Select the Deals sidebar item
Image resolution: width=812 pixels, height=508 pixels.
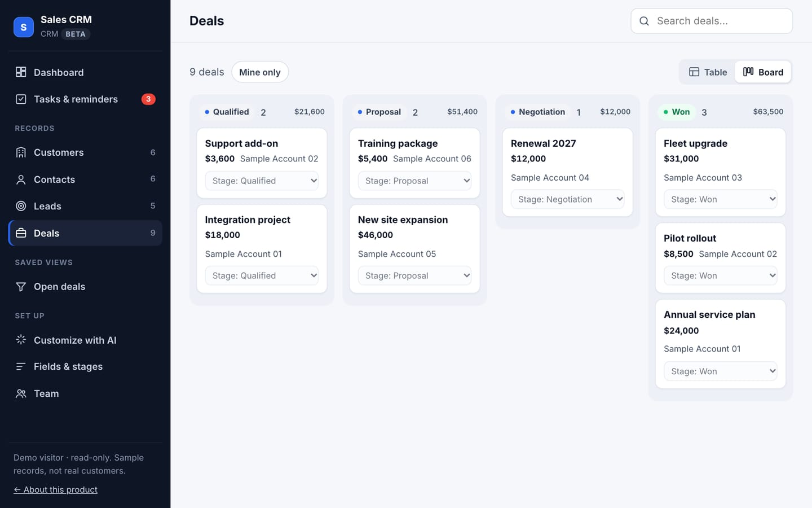pos(85,233)
